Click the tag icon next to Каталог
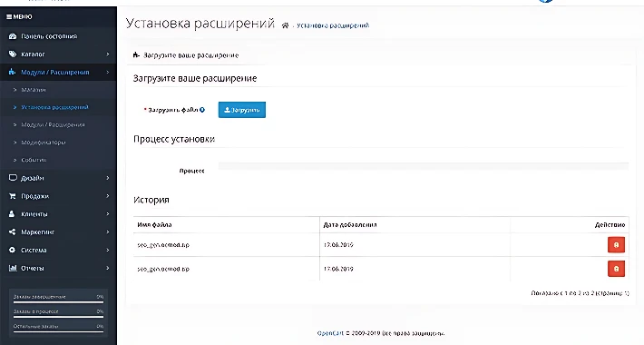The width and height of the screenshot is (644, 345). pyautogui.click(x=13, y=54)
